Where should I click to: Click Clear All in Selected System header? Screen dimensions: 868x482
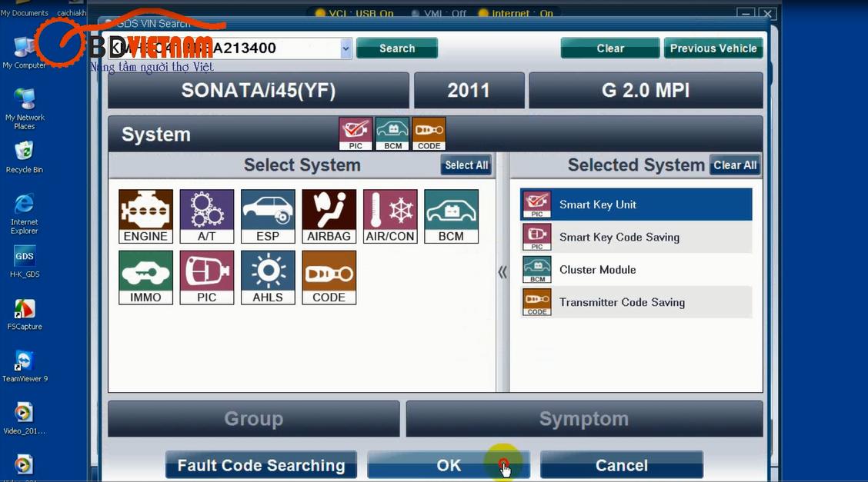[735, 165]
